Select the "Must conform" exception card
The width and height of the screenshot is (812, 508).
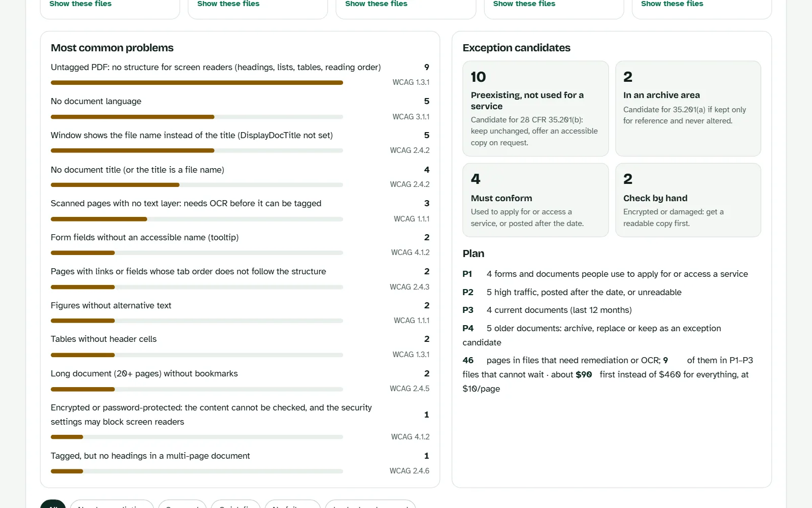pos(535,200)
